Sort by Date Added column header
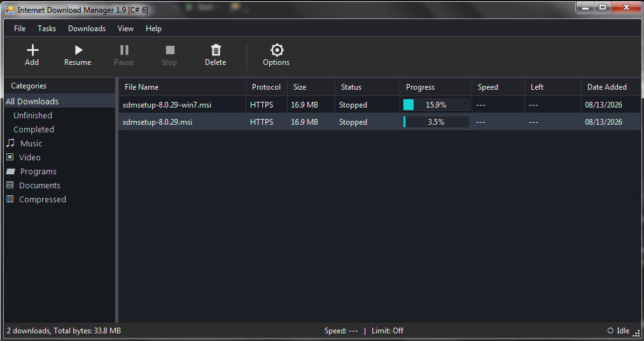This screenshot has height=341, width=644. [610, 87]
